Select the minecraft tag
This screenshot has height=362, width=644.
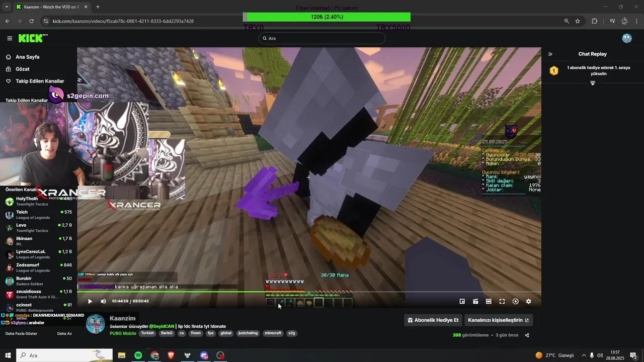(x=273, y=333)
